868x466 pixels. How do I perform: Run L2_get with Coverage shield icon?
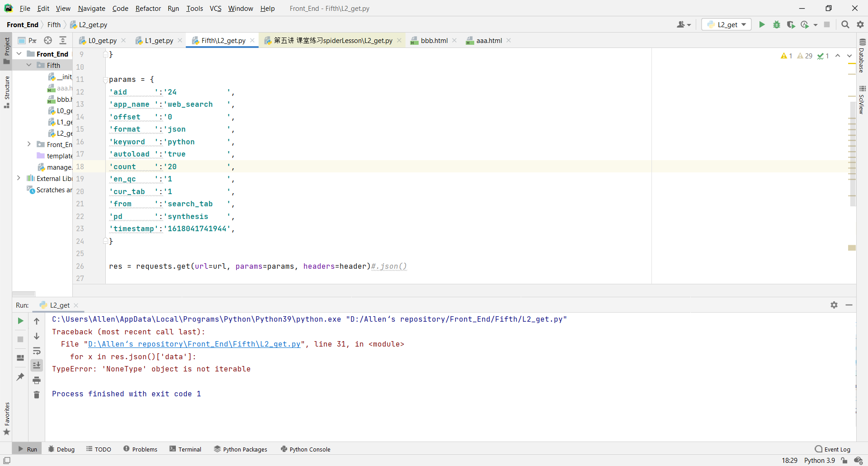coord(792,24)
